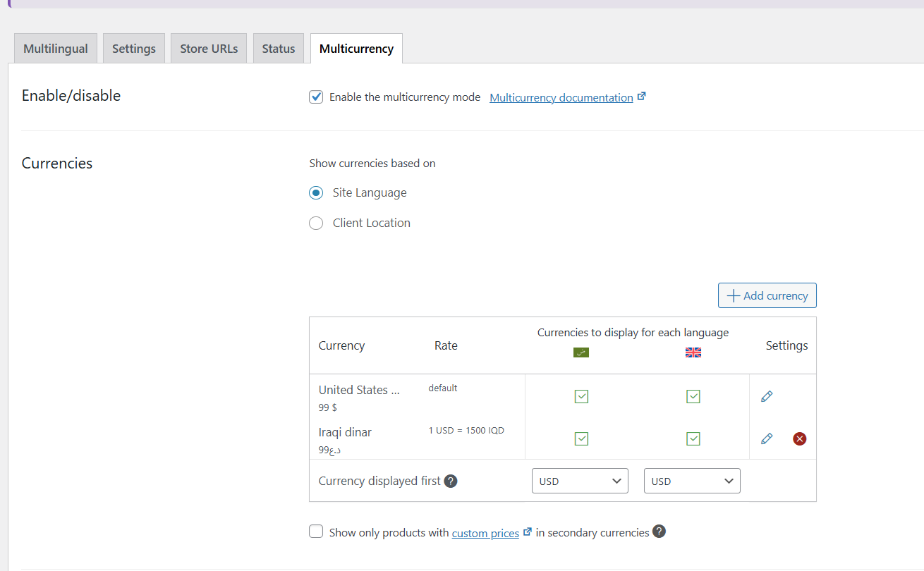Open the Multilingual tab
The image size is (924, 571).
56,49
